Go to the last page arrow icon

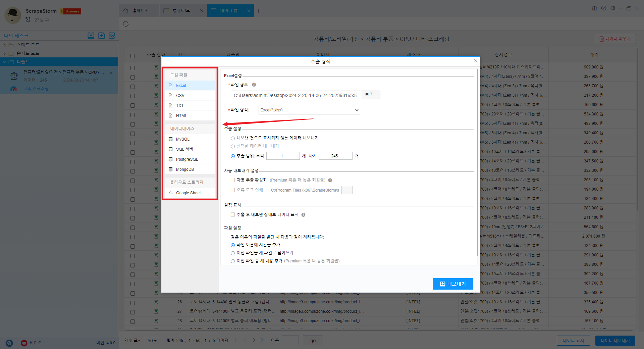(262, 340)
